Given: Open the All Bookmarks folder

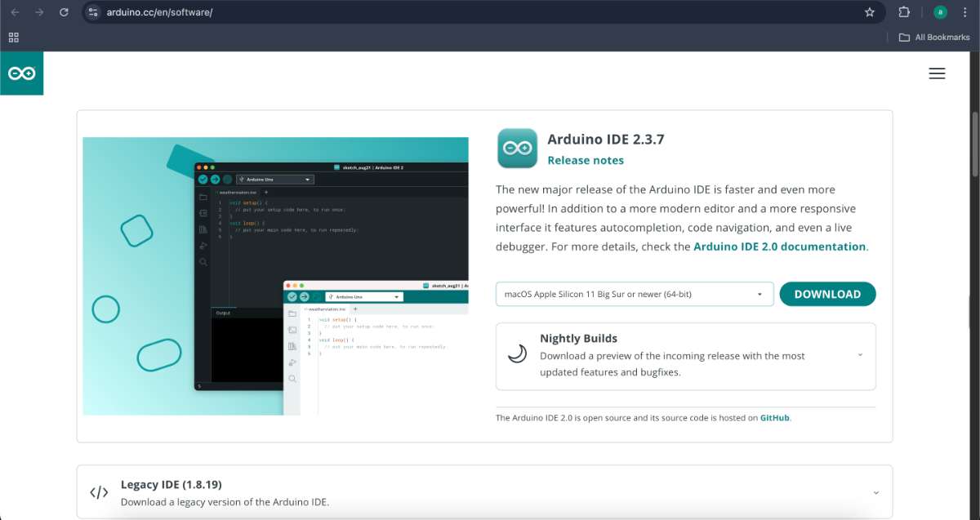Looking at the screenshot, I should [934, 38].
